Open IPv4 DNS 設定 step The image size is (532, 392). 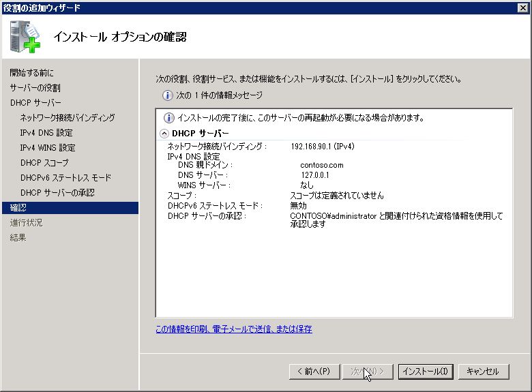pyautogui.click(x=46, y=132)
